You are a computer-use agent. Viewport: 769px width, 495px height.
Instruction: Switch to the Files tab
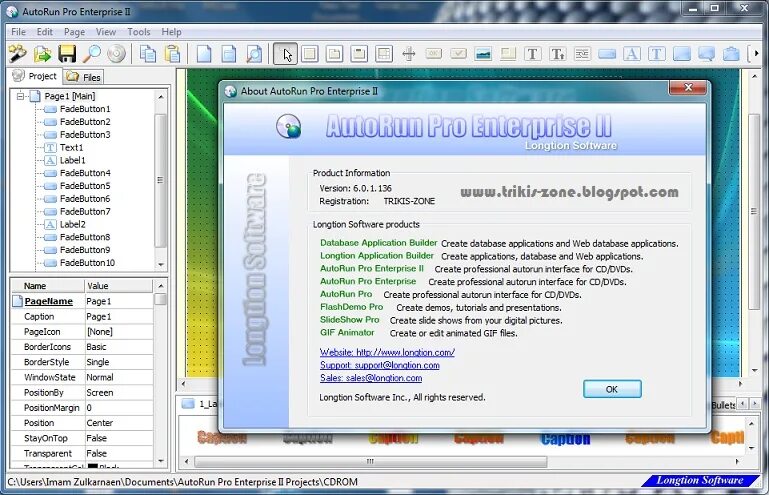coord(83,77)
